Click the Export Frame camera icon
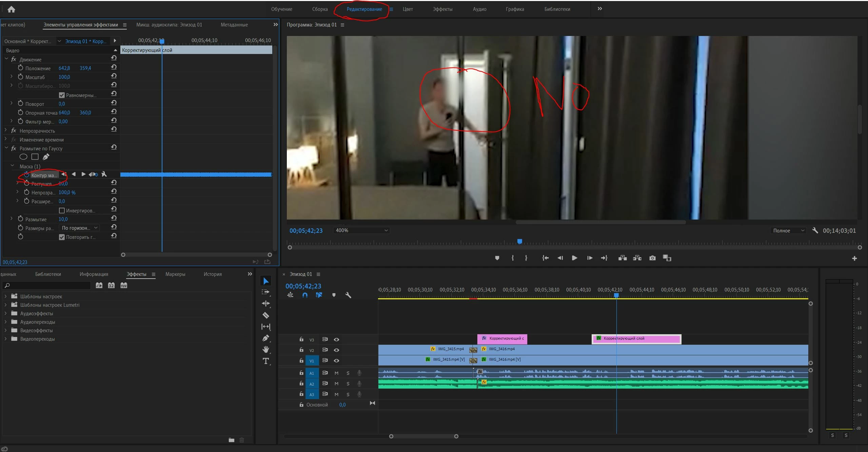The width and height of the screenshot is (868, 452). [652, 258]
